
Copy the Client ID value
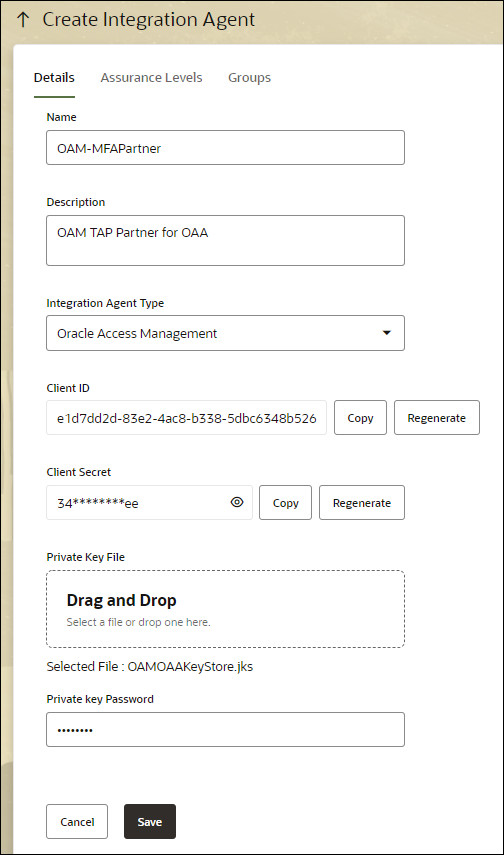[x=360, y=418]
